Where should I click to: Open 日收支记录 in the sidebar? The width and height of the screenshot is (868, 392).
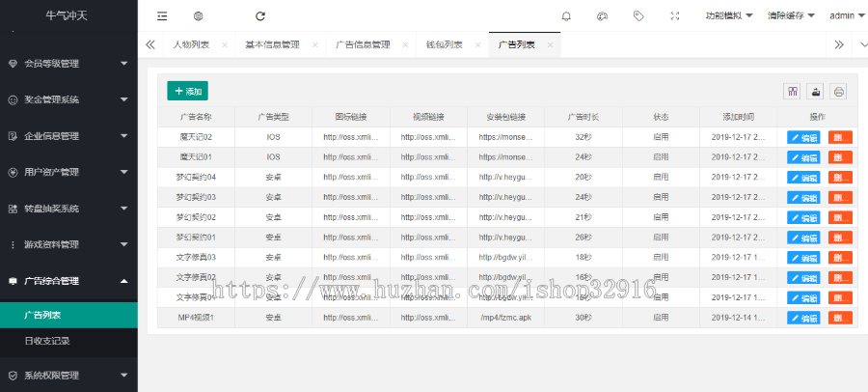[x=47, y=341]
